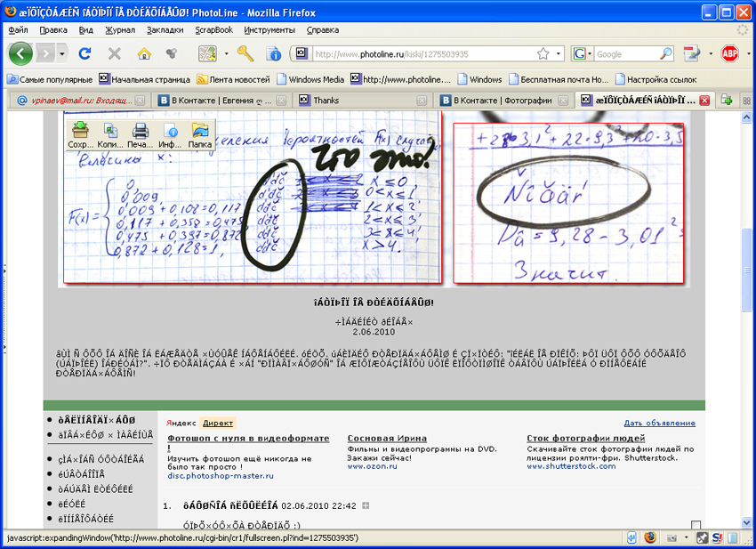Viewport: 756px width, 549px height.
Task: Open the Сток фотографии людей ad link
Action: [586, 438]
